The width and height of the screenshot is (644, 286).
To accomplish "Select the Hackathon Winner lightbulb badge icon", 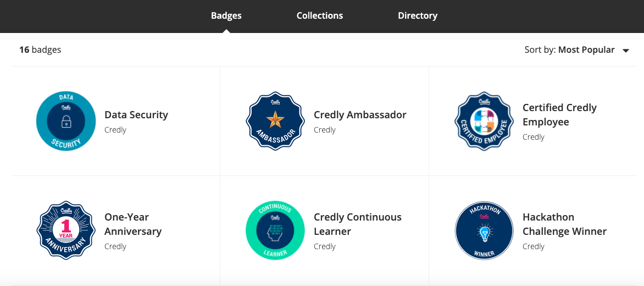I will [484, 230].
